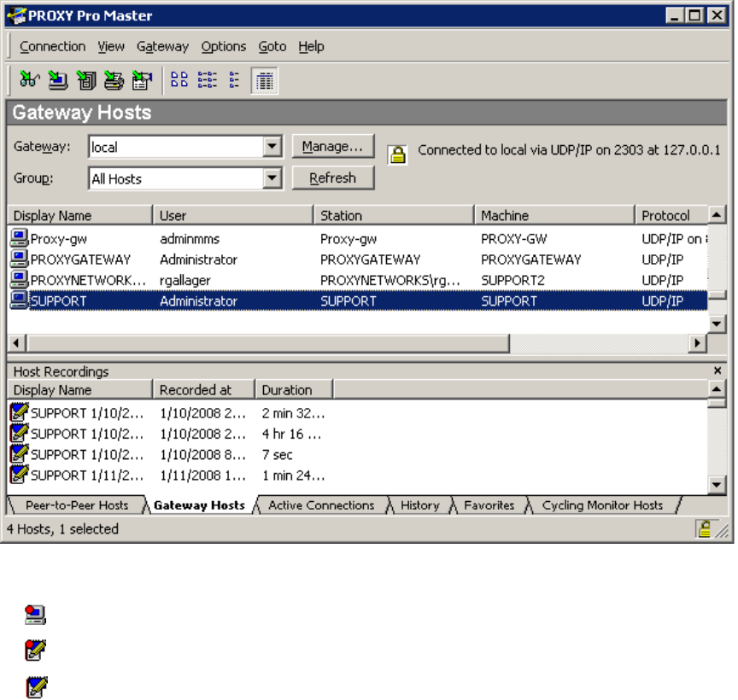This screenshot has height=700, width=738.
Task: Click host list scroll up arrow
Action: 717,215
